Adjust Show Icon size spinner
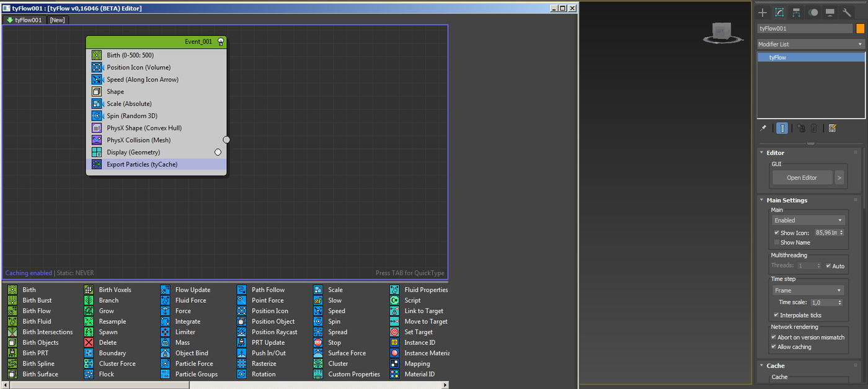The width and height of the screenshot is (868, 389). click(x=840, y=233)
